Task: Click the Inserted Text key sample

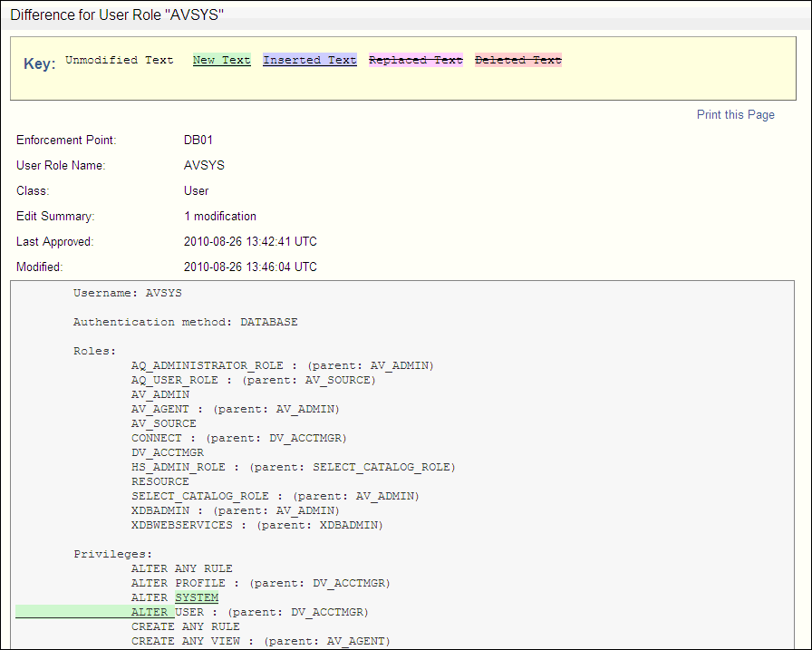Action: click(x=309, y=60)
